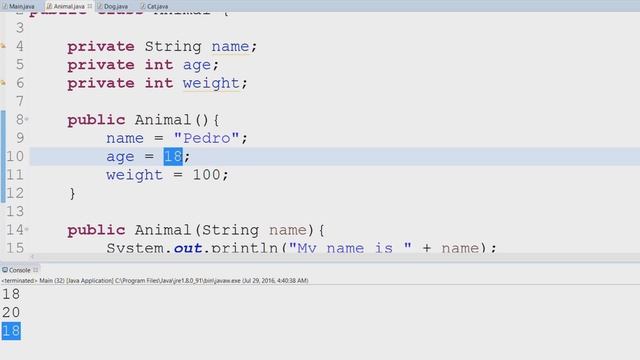Click the Animal() constructor name on line 8
Viewport: 640px width, 360px height.
(x=163, y=120)
